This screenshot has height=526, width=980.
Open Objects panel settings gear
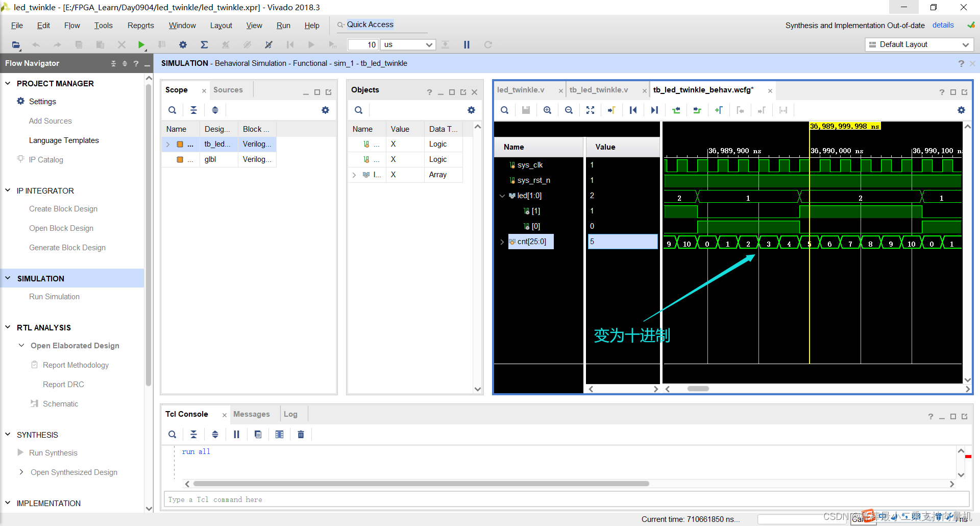point(472,110)
